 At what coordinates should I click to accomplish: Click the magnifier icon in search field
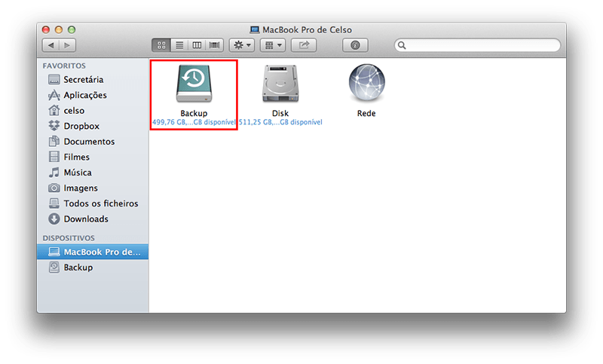click(402, 45)
